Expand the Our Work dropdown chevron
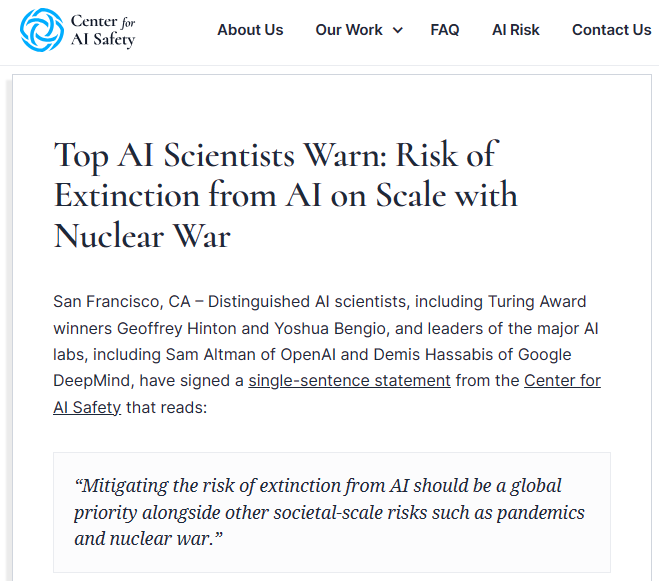 pos(398,31)
